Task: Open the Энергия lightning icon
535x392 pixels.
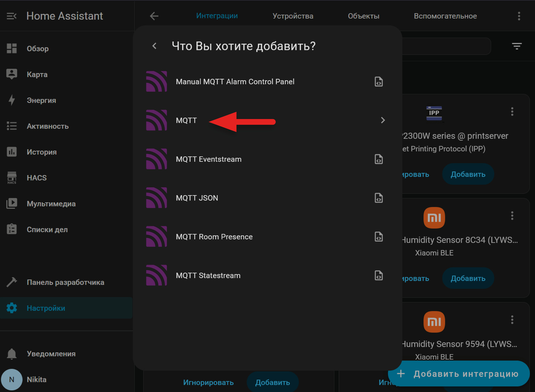Action: (x=12, y=100)
